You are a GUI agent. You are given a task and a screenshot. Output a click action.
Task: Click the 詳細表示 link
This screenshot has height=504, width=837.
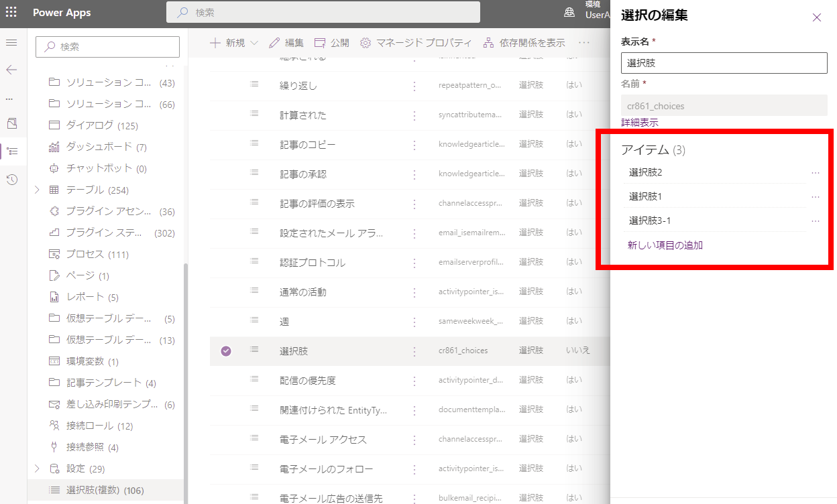click(x=639, y=123)
